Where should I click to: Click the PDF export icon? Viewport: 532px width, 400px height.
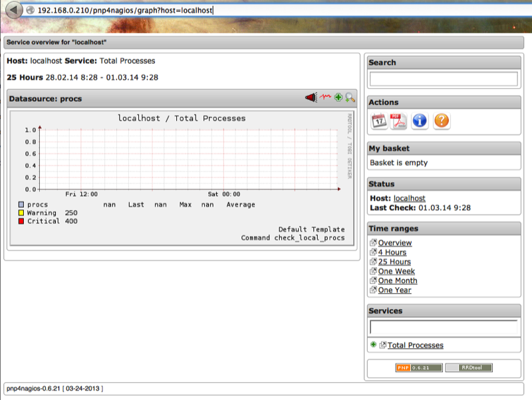[x=399, y=120]
